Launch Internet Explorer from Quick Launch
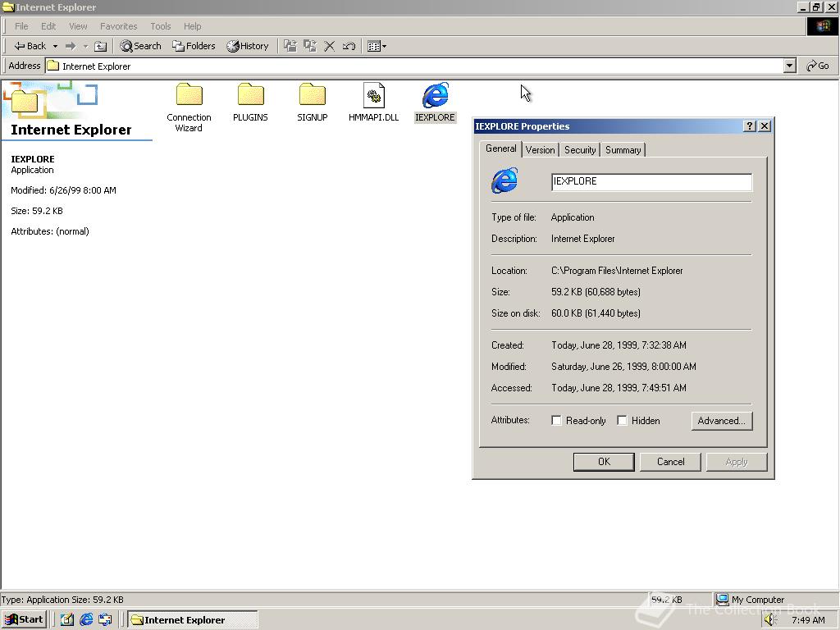Screen dimensions: 840x630 (x=86, y=619)
